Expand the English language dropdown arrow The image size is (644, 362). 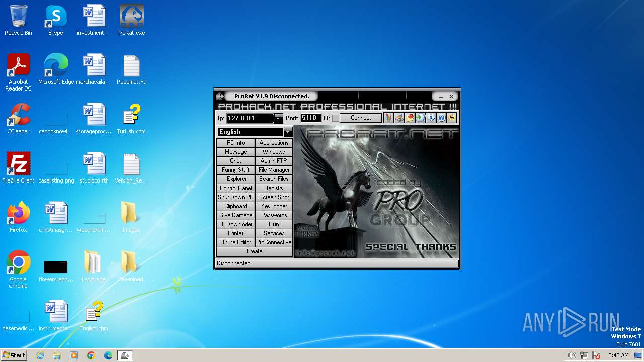(288, 132)
